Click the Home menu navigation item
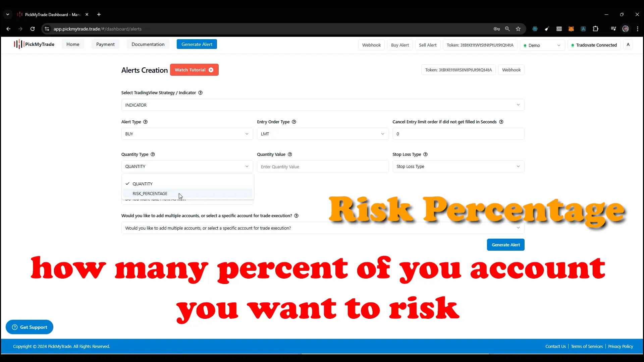Image resolution: width=644 pixels, height=362 pixels. pos(72,44)
